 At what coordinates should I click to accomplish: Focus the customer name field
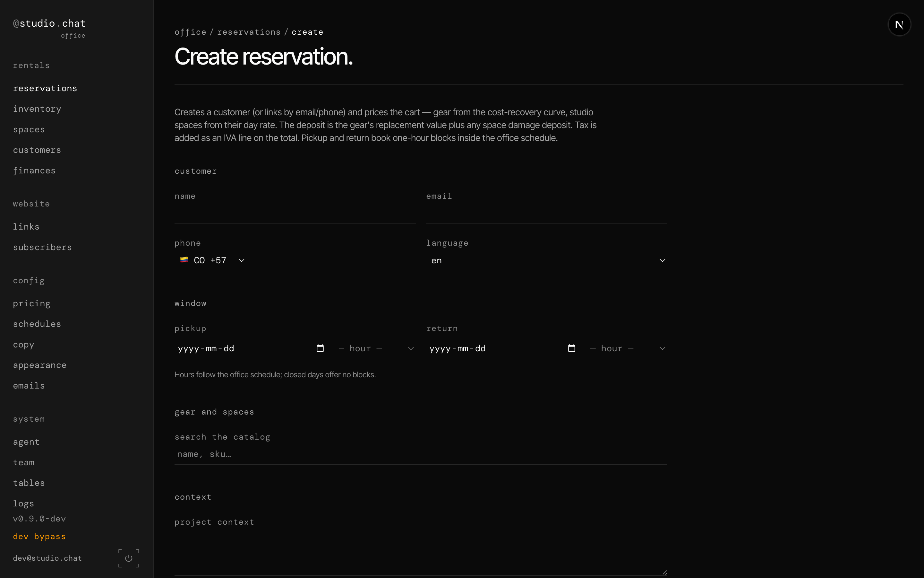point(295,214)
